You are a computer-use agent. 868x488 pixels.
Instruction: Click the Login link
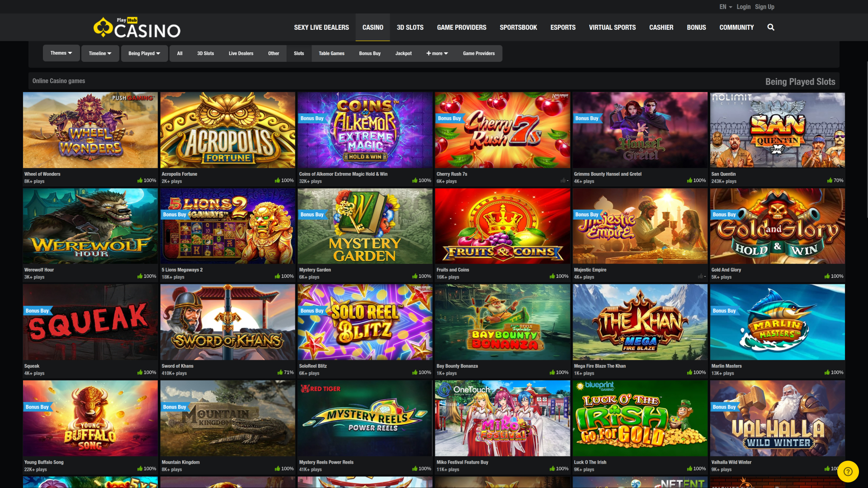pos(743,7)
